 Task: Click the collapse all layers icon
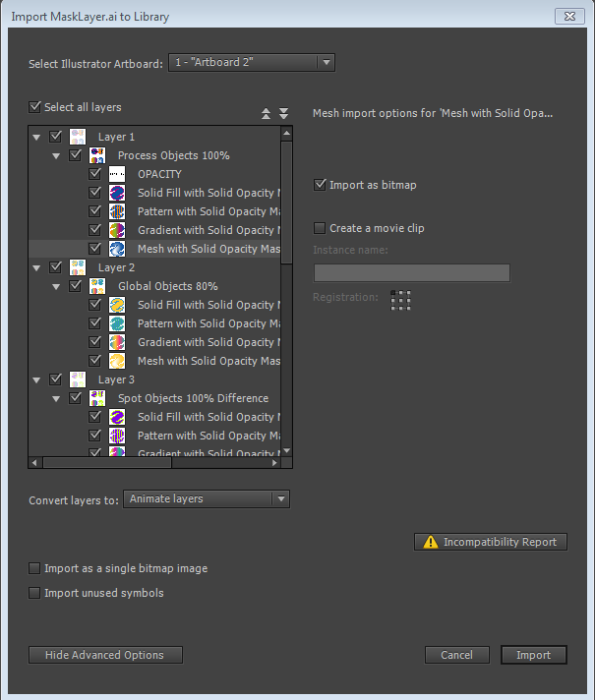pos(267,114)
